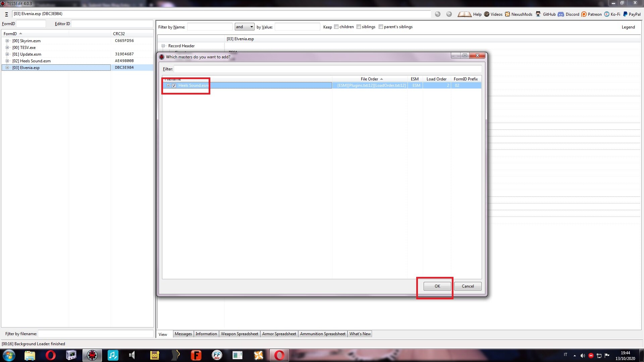Switch to the Weapon Spreadsheet tab
644x362 pixels.
pos(239,334)
